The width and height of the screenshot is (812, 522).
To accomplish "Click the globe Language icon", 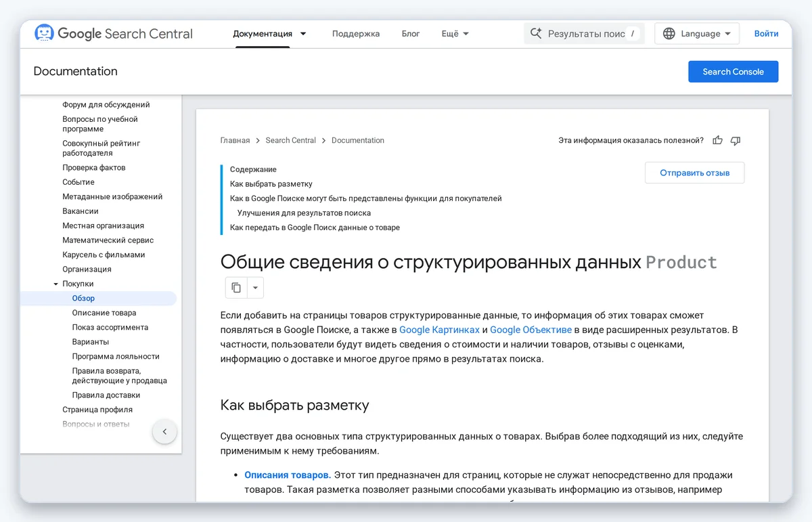I will 669,33.
